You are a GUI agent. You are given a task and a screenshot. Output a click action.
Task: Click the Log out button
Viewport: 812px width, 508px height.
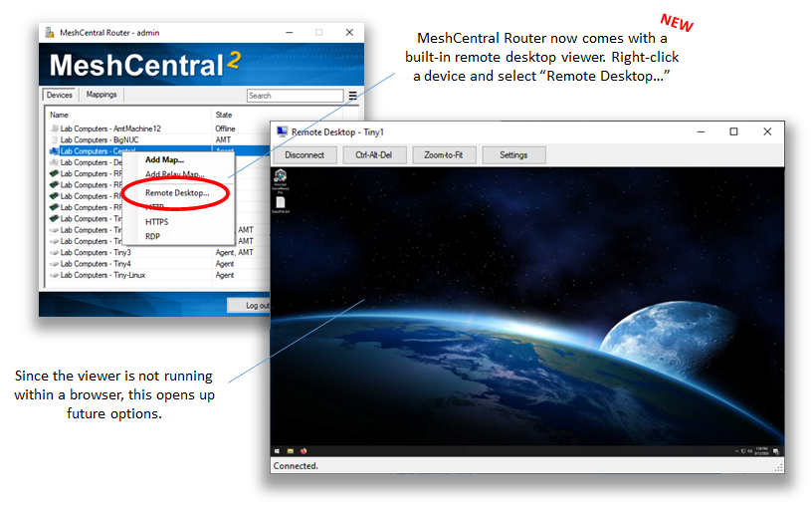pyautogui.click(x=249, y=306)
